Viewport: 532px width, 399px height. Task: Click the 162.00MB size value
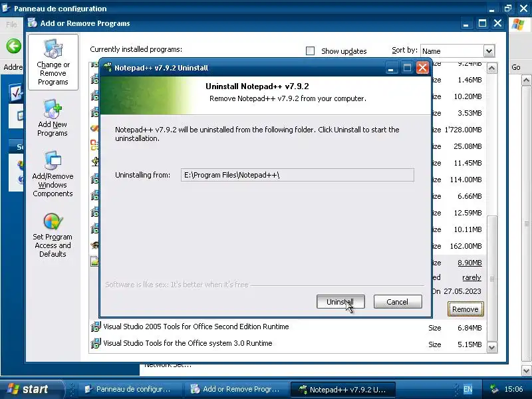click(466, 246)
